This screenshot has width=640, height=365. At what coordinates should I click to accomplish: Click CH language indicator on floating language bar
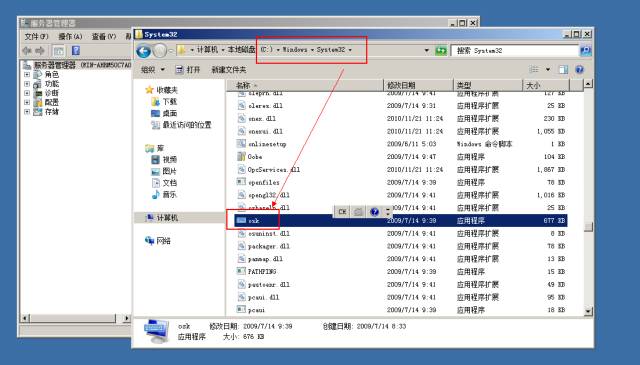coord(342,211)
